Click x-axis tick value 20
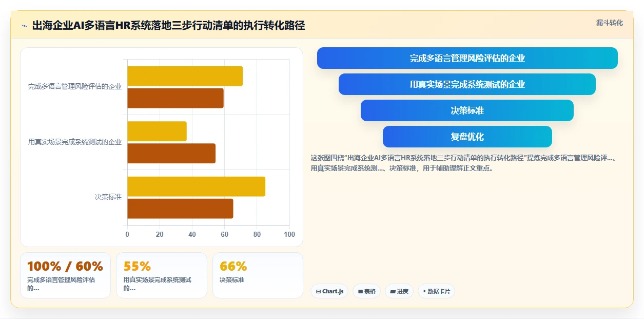Screen dimensions: 644x319 (x=160, y=234)
